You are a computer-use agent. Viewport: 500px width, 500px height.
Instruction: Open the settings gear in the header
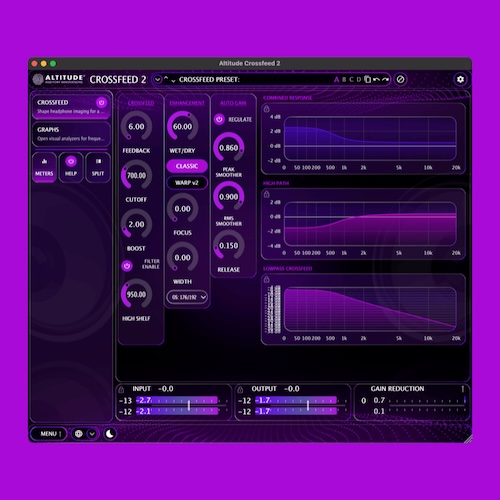[460, 79]
